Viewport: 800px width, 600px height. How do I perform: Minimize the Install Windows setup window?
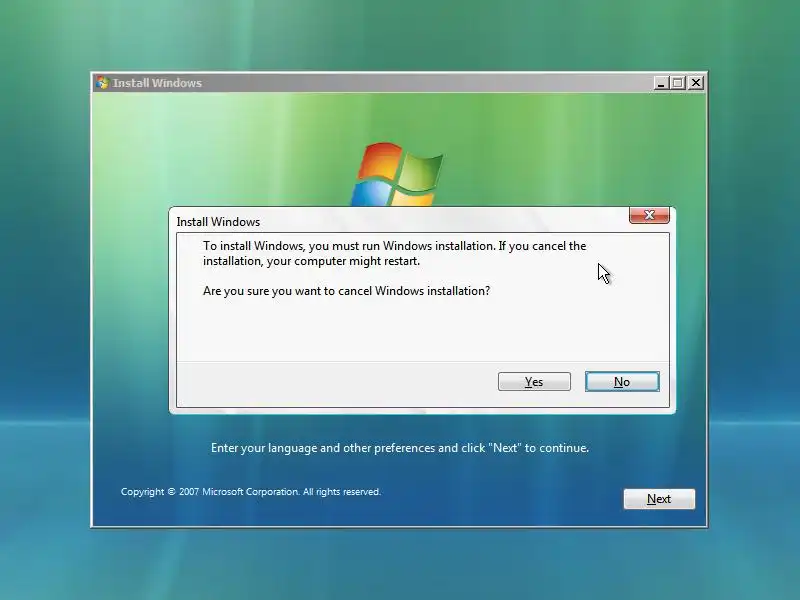click(661, 83)
